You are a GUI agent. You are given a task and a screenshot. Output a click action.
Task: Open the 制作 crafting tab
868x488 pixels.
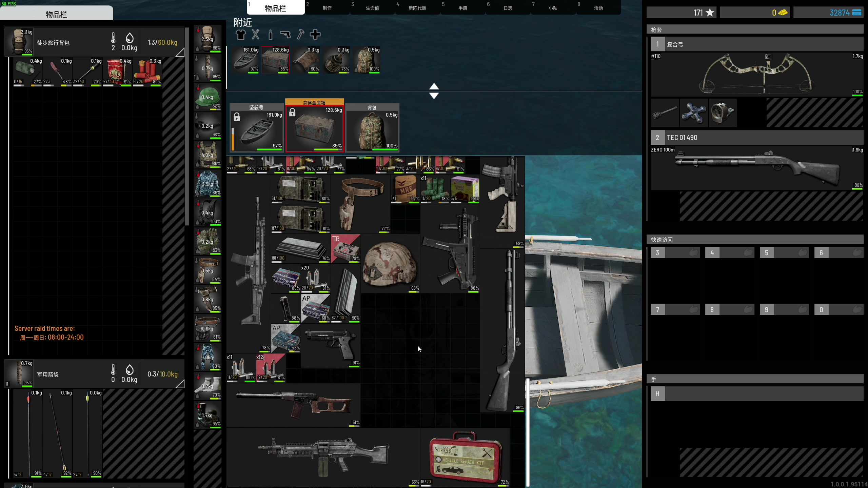[x=327, y=7]
